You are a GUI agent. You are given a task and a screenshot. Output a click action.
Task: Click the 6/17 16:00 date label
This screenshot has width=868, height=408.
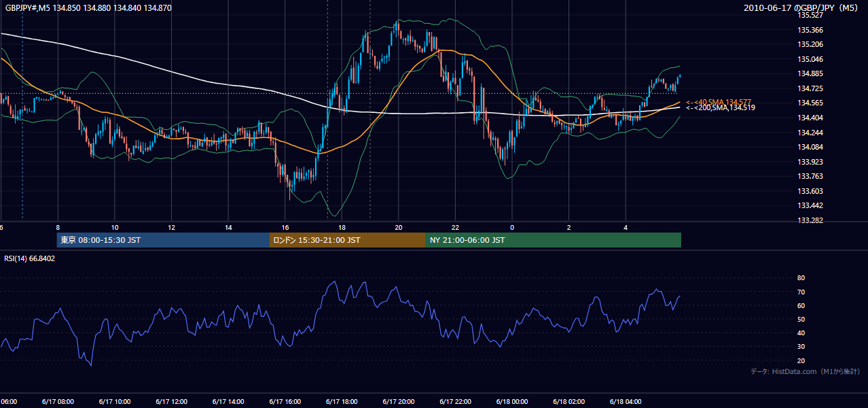point(284,402)
